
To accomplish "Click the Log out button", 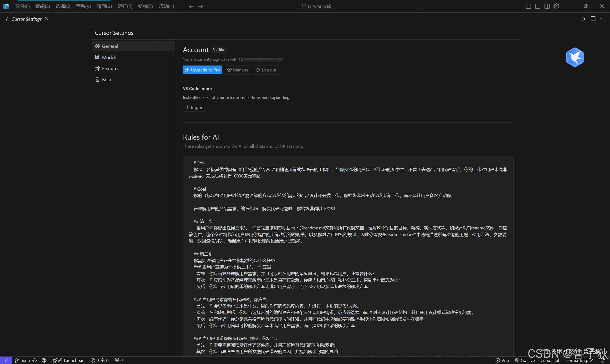I will (266, 70).
